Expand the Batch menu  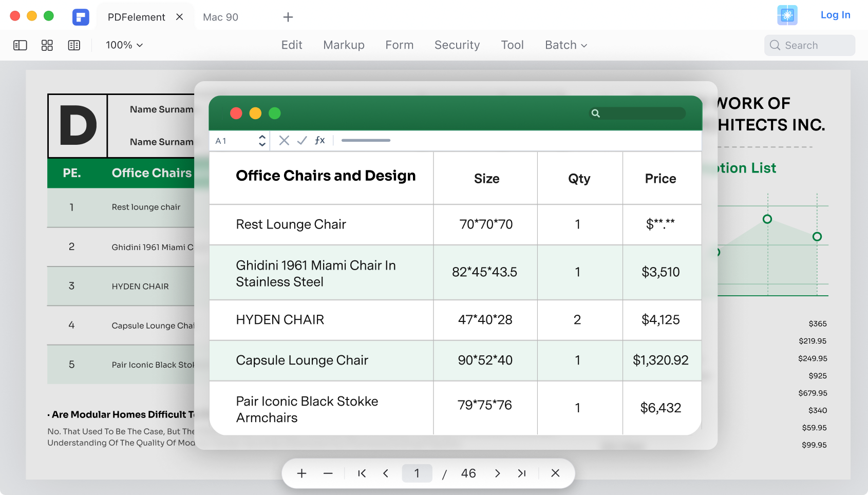pos(565,45)
